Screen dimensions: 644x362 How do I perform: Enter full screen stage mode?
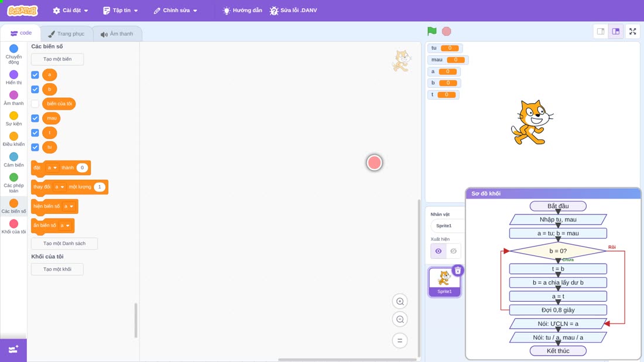[x=632, y=31]
